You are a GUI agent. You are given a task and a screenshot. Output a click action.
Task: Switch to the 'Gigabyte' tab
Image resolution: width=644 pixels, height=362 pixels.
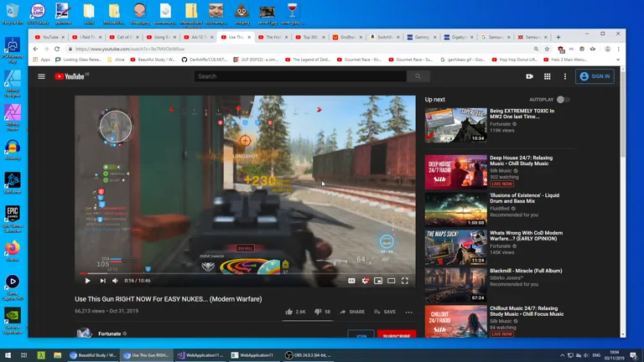(460, 37)
